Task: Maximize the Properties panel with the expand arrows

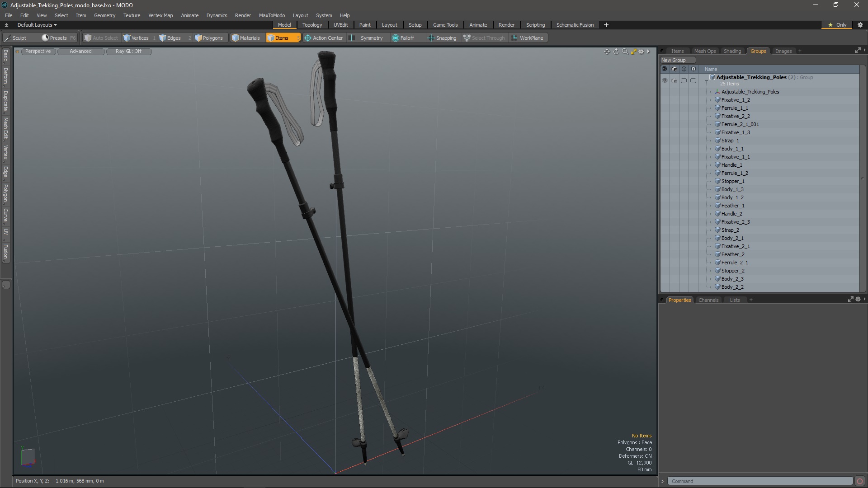Action: [850, 299]
